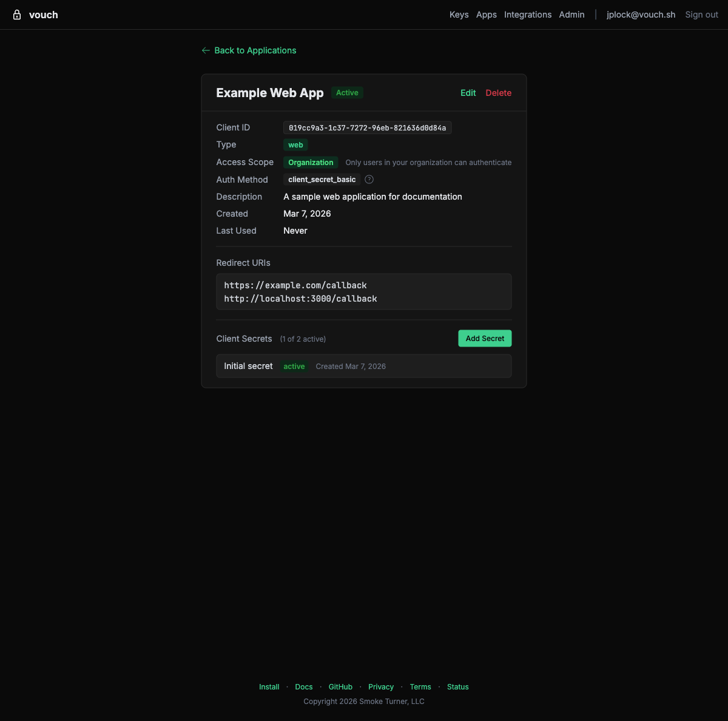
Task: Open the Status page
Action: pyautogui.click(x=457, y=686)
